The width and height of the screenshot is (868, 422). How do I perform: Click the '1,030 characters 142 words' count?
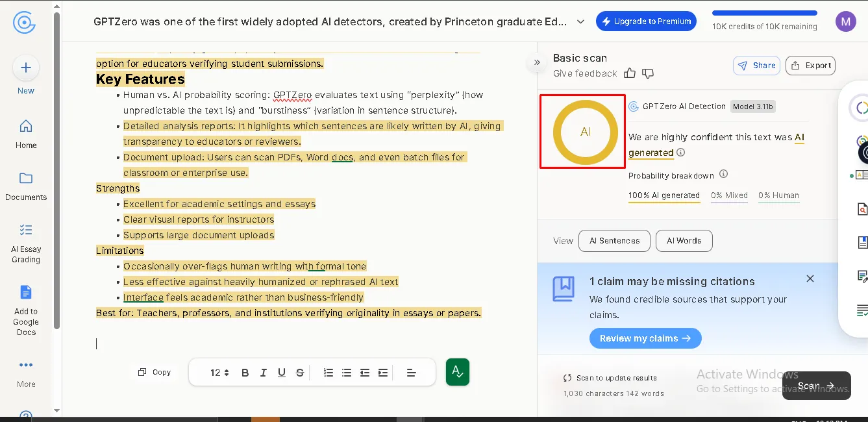(x=614, y=393)
